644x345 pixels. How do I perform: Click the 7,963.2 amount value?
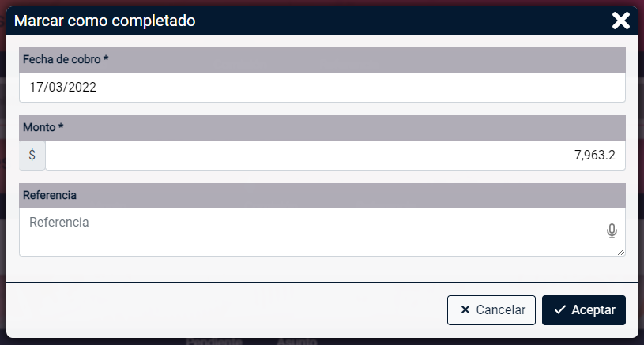(595, 155)
